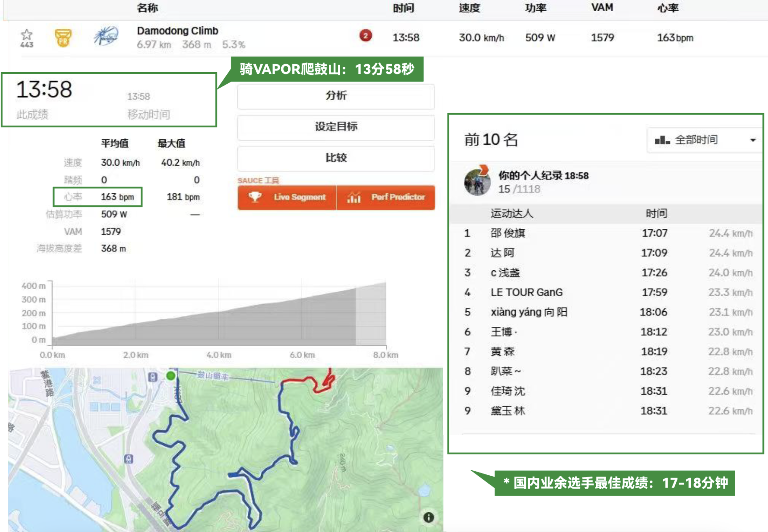This screenshot has height=532, width=768.
Task: Click the top 功率 column header
Action: tap(536, 8)
